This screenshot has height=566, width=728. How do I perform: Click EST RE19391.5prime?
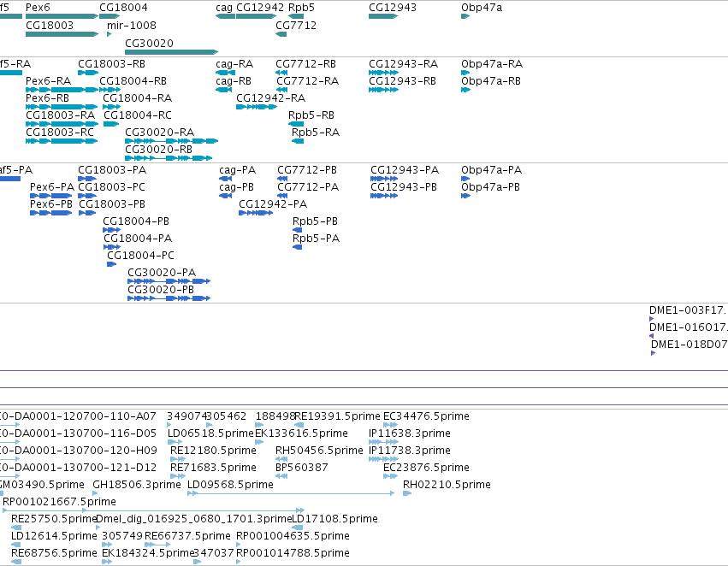coord(337,416)
